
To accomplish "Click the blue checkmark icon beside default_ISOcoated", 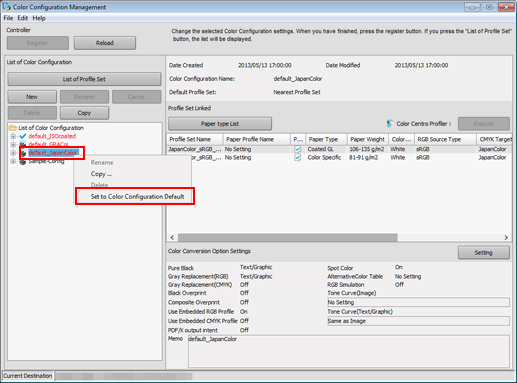I will tap(23, 136).
